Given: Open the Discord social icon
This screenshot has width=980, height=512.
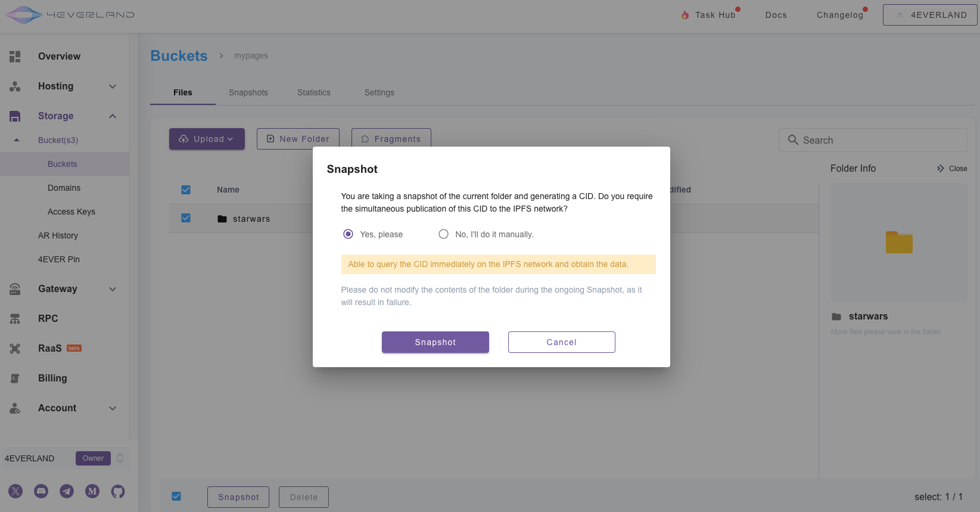Looking at the screenshot, I should click(41, 491).
